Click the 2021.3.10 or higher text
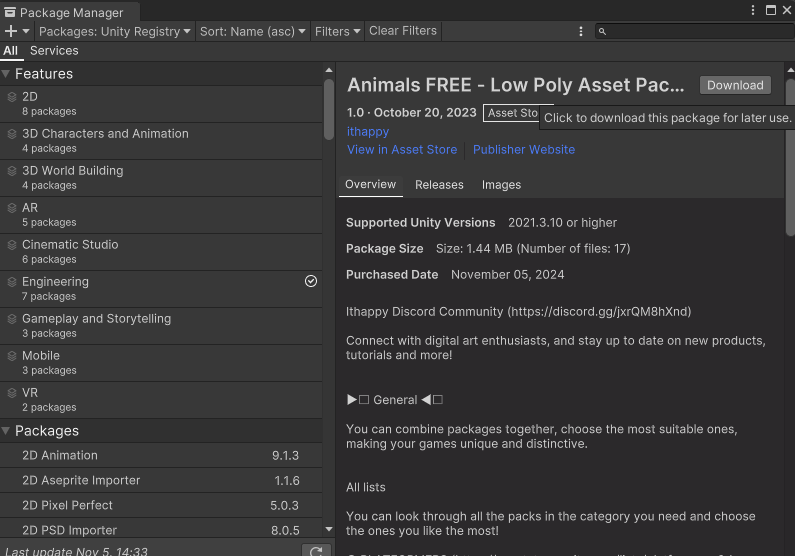The height and width of the screenshot is (556, 795). tap(562, 223)
